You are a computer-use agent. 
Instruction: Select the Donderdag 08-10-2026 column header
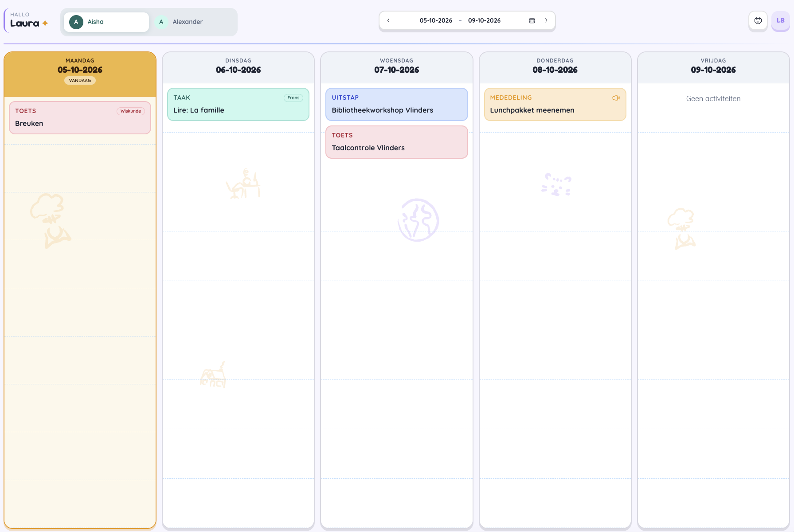555,67
